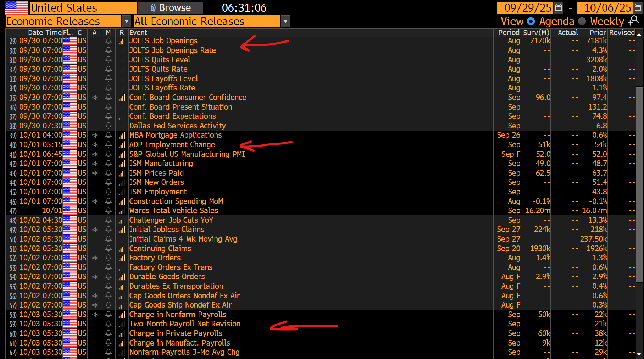Edit the start date field 09/29/25
644x359 pixels.
click(x=525, y=8)
